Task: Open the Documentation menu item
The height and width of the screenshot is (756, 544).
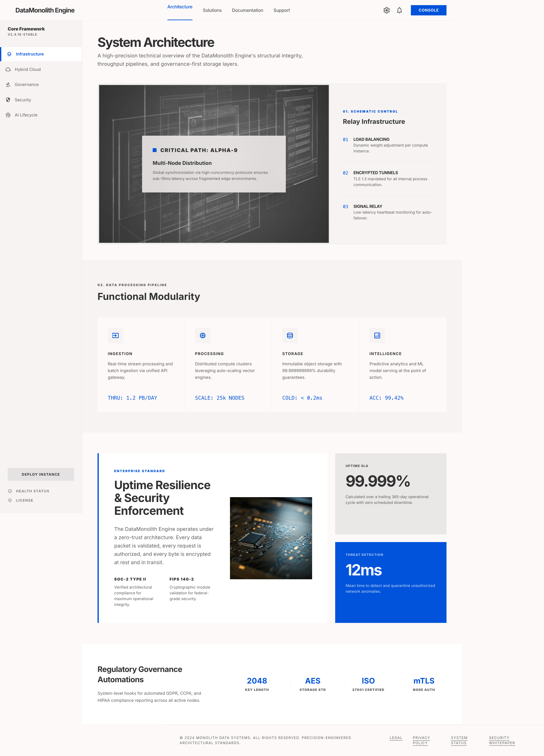Action: [x=247, y=10]
